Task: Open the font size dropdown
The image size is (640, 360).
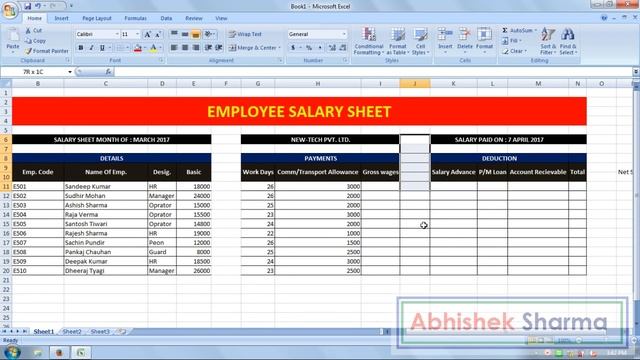Action: pos(137,34)
